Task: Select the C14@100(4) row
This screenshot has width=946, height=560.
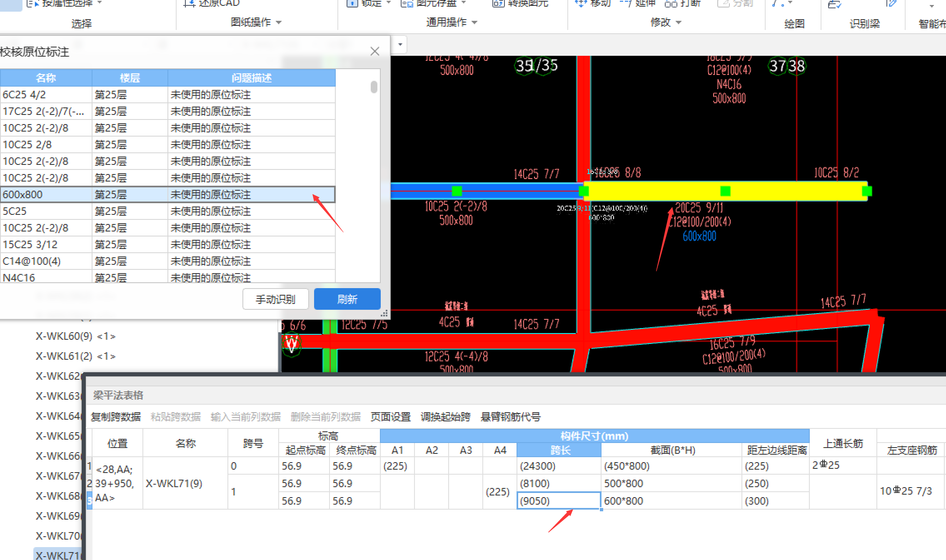Action: (167, 261)
